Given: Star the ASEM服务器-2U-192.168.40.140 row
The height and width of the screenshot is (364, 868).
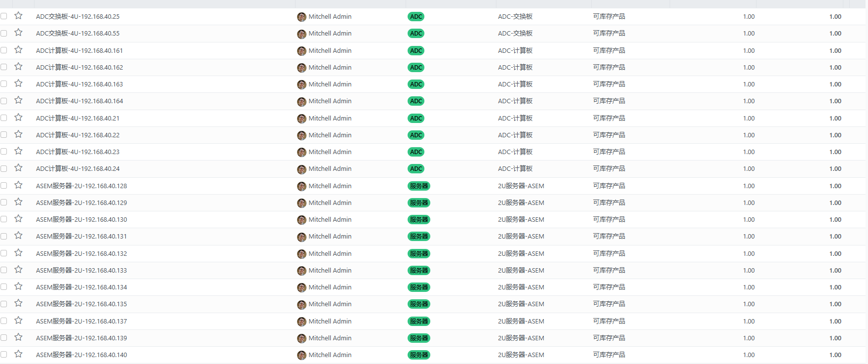Looking at the screenshot, I should [18, 354].
